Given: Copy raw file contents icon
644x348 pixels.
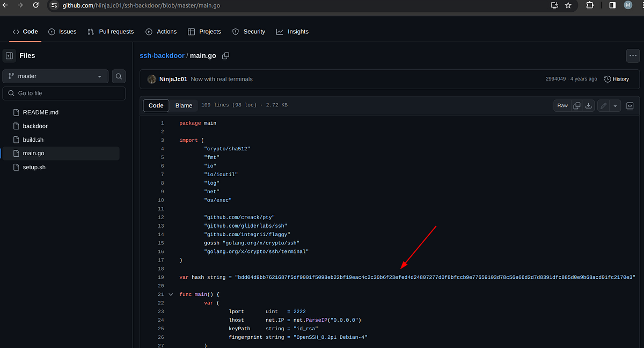Looking at the screenshot, I should 577,106.
